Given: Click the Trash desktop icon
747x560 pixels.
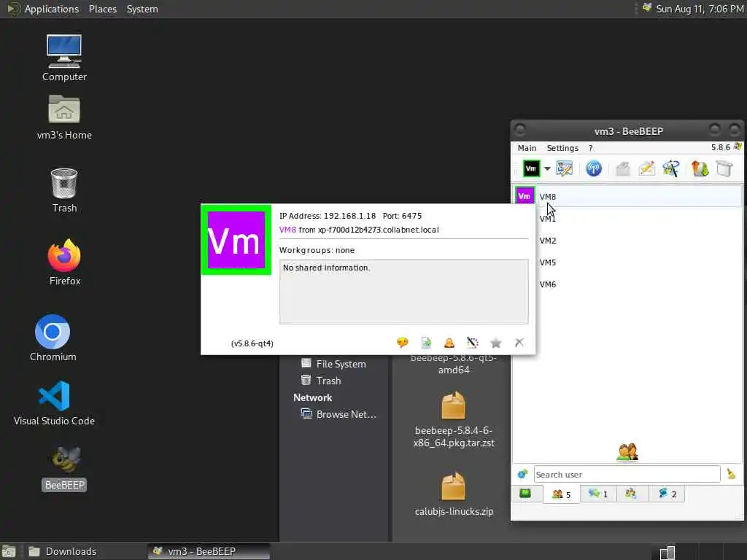Looking at the screenshot, I should pyautogui.click(x=64, y=190).
